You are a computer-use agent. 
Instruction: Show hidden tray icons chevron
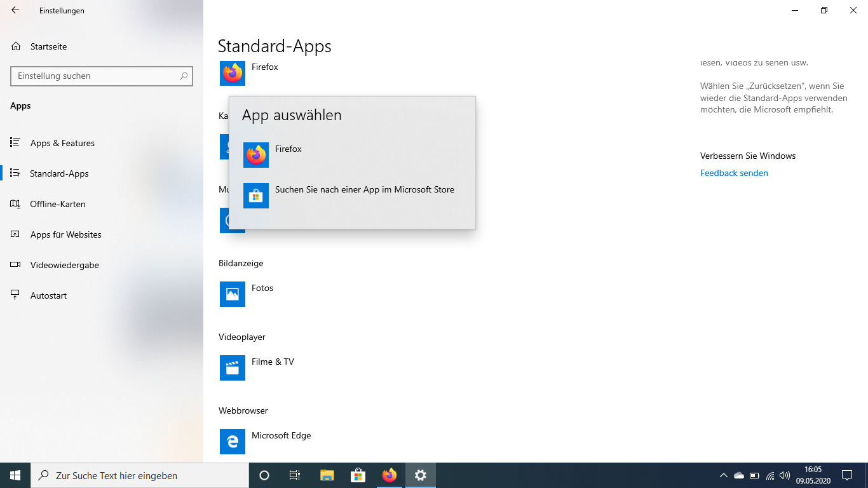[723, 475]
